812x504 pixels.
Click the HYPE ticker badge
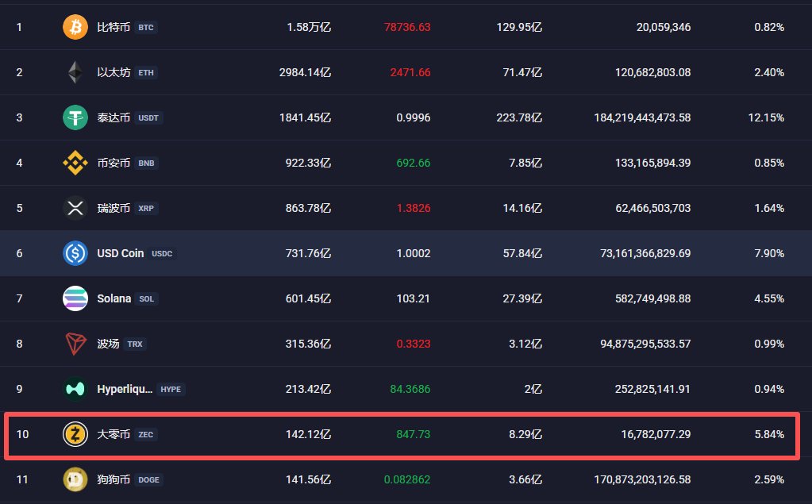point(171,390)
